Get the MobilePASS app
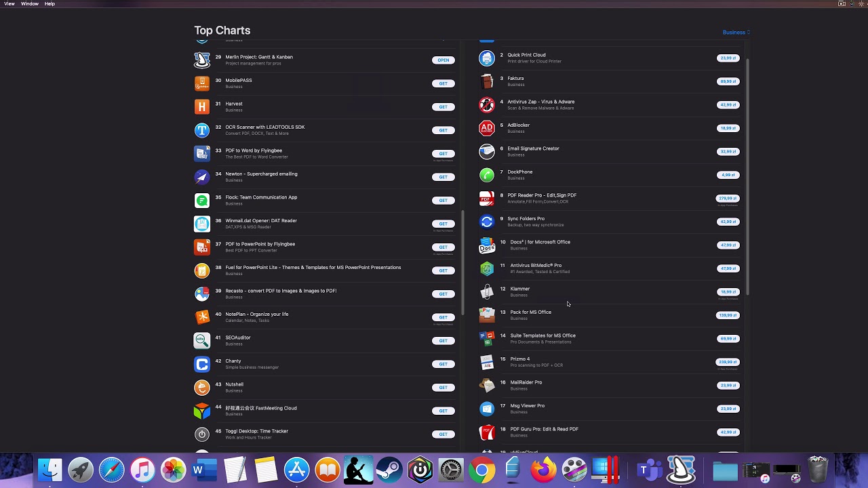The width and height of the screenshot is (868, 488). coord(443,83)
